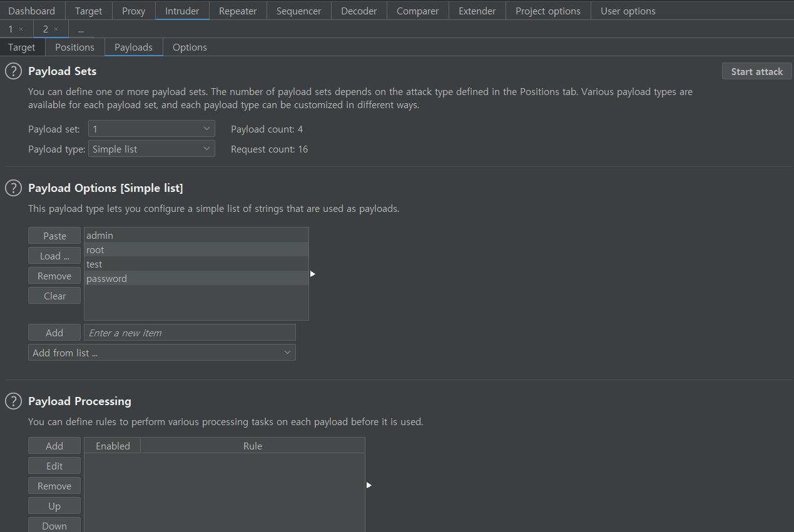Open the Comparer tab
Screen dimensions: 794x532
[x=417, y=11]
